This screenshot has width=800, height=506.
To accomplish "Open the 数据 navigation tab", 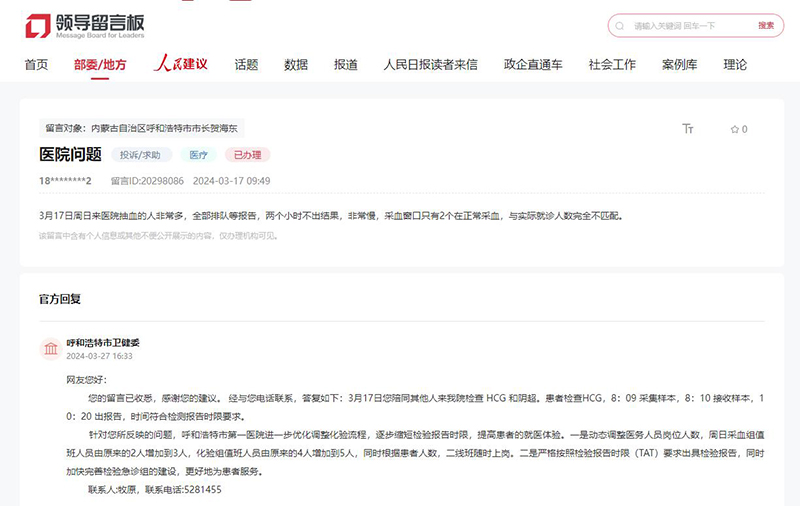I will [x=296, y=65].
